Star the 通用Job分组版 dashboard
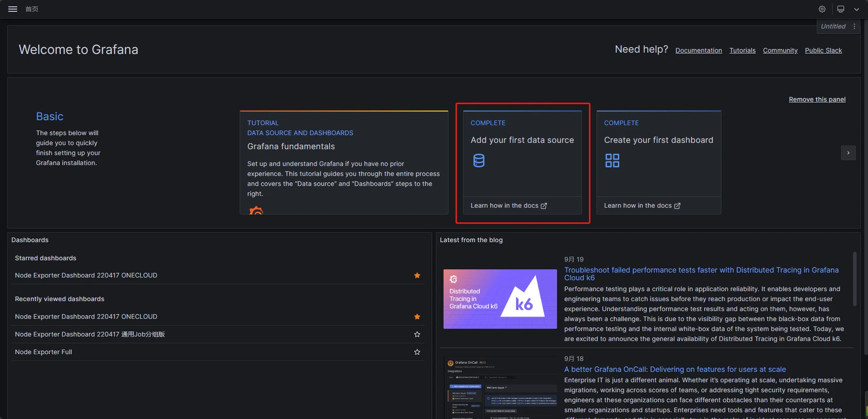Viewport: 868px width, 419px height. pyautogui.click(x=417, y=334)
